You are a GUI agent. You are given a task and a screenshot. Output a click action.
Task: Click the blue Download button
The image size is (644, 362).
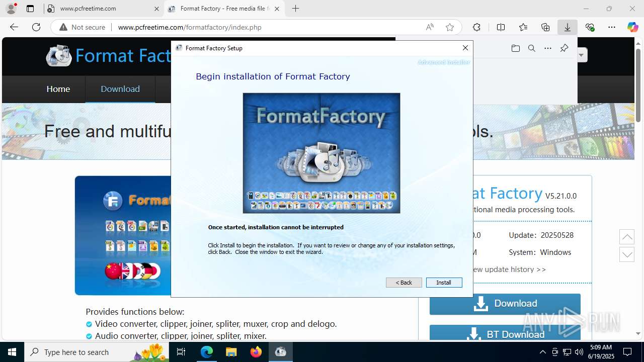[505, 304]
